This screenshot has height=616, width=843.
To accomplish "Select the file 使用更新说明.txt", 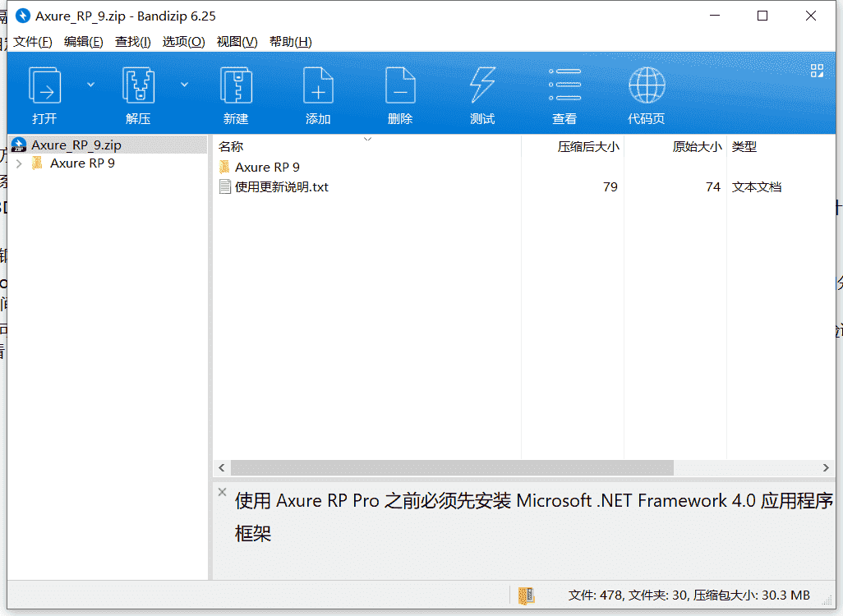I will coord(281,187).
